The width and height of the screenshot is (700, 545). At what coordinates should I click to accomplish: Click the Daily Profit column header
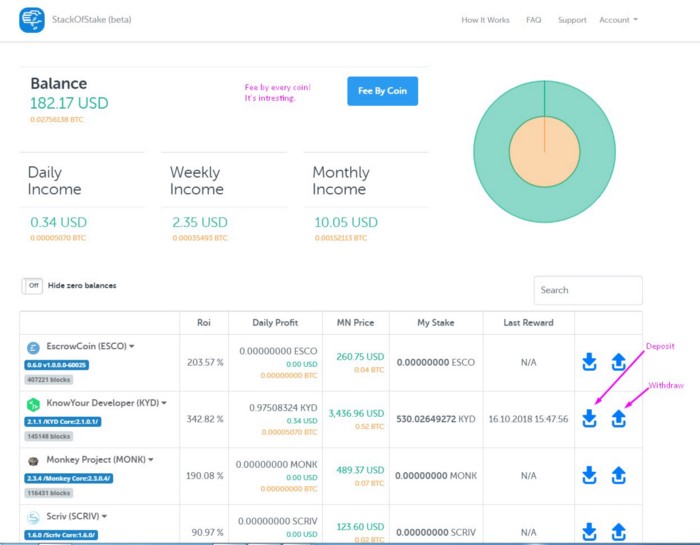[x=275, y=323]
